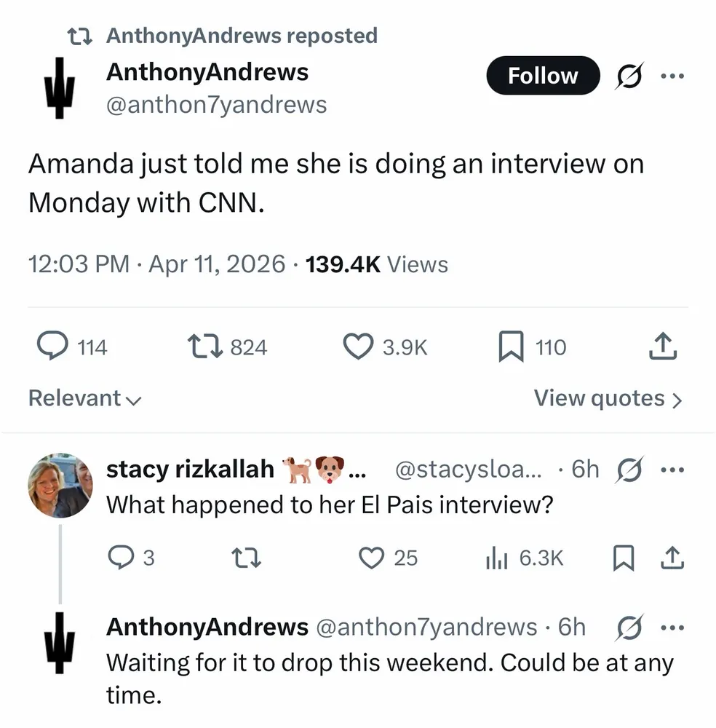Screen dimensions: 716x728
Task: Click the 'AnthonyAndrews reposted' label
Action: [x=242, y=36]
